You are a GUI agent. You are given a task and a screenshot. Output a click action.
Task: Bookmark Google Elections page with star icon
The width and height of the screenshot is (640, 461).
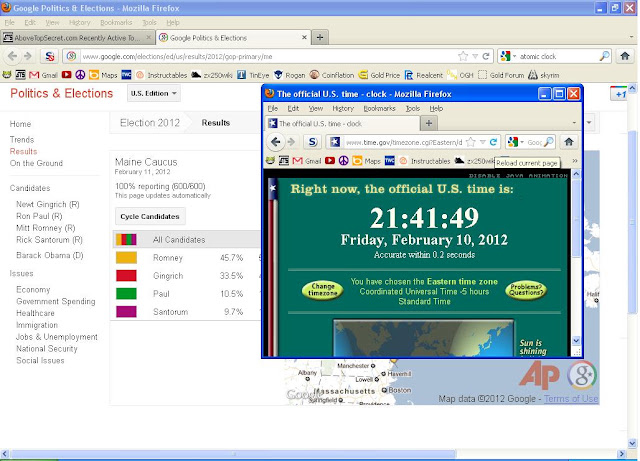click(x=463, y=56)
